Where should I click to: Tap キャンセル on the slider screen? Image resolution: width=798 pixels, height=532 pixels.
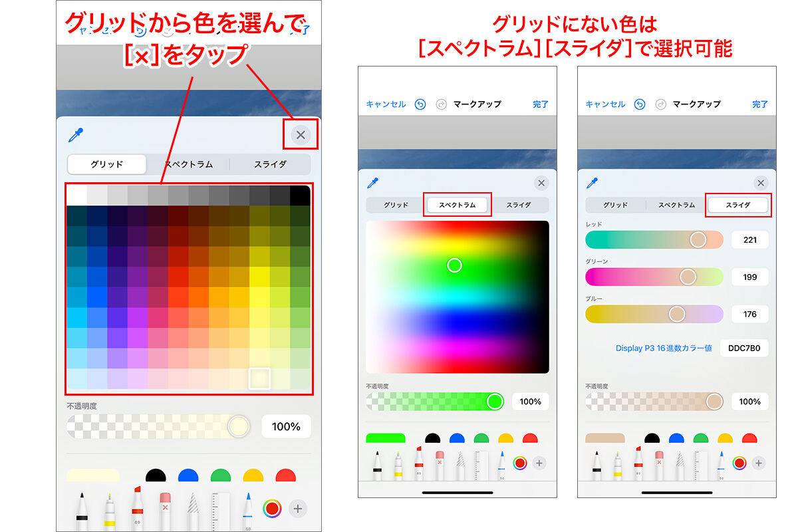click(605, 104)
